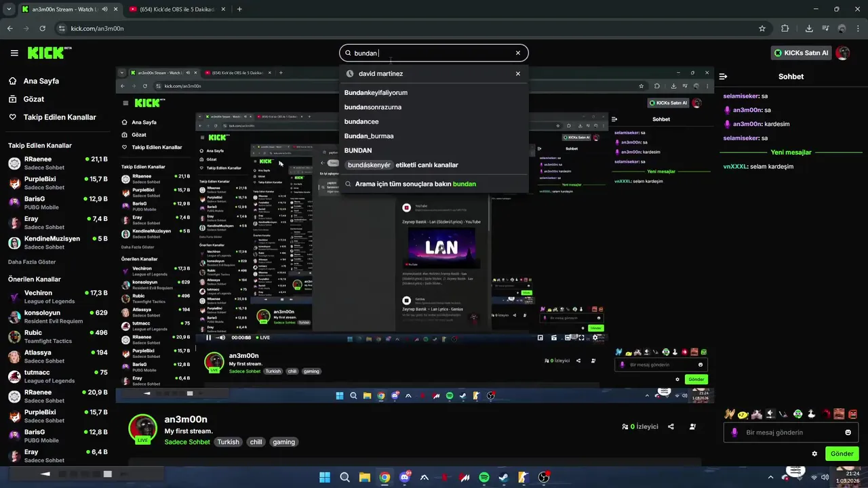Open a new browser tab

pos(239,9)
